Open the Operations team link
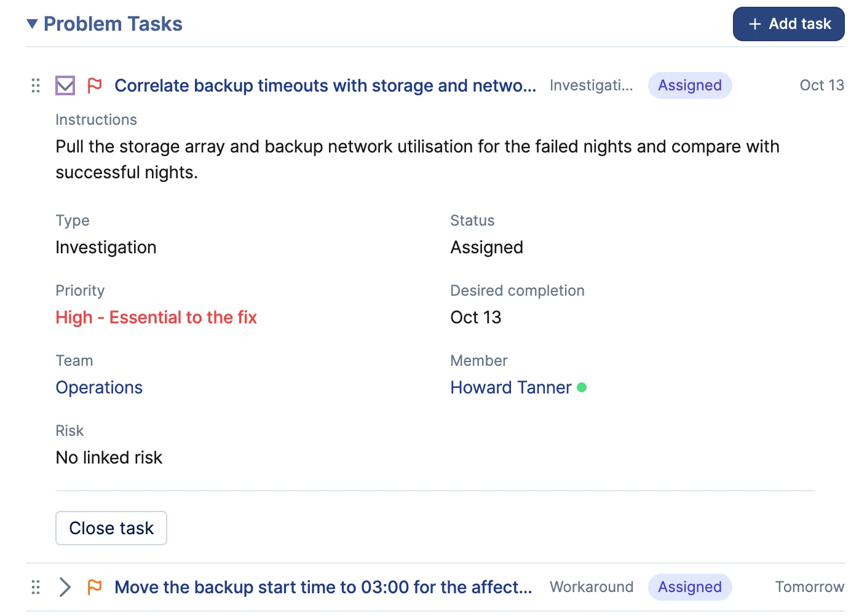The height and width of the screenshot is (616, 867). [99, 387]
